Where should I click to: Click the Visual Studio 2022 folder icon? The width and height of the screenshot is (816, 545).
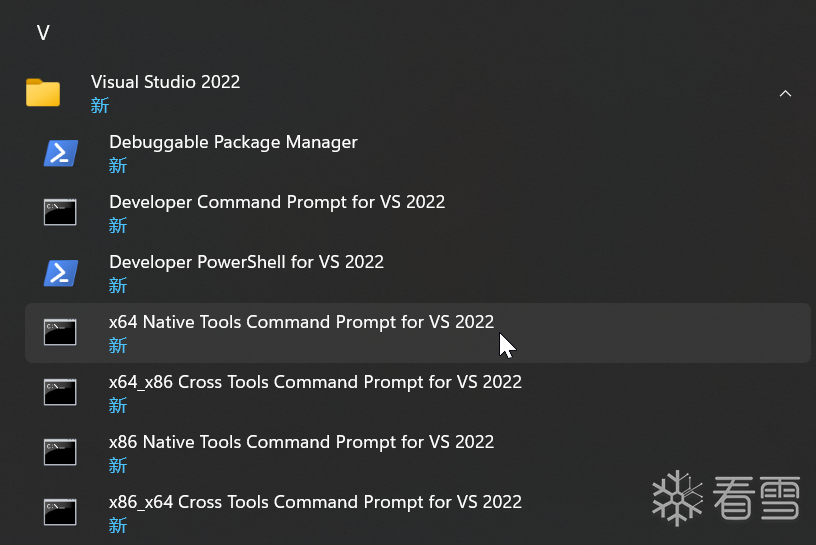pyautogui.click(x=43, y=93)
